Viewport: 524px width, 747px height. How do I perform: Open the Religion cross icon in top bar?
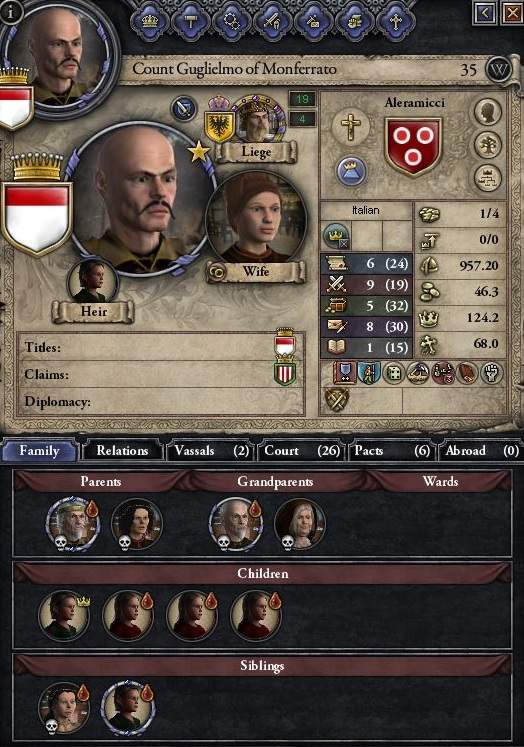[395, 21]
